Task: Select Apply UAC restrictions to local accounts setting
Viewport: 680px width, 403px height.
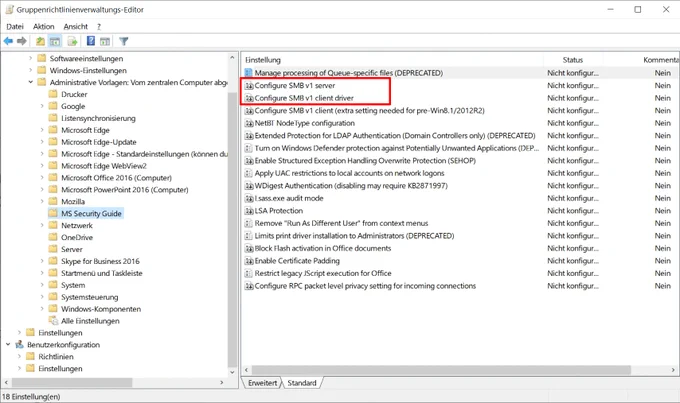Action: tap(349, 173)
